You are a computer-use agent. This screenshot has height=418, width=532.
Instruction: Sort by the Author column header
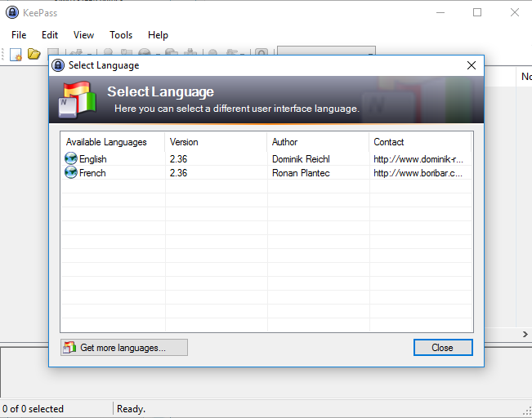pos(318,142)
